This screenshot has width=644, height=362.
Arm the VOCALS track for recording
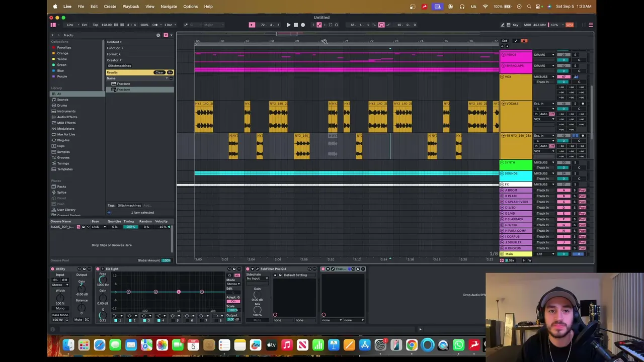point(583,104)
